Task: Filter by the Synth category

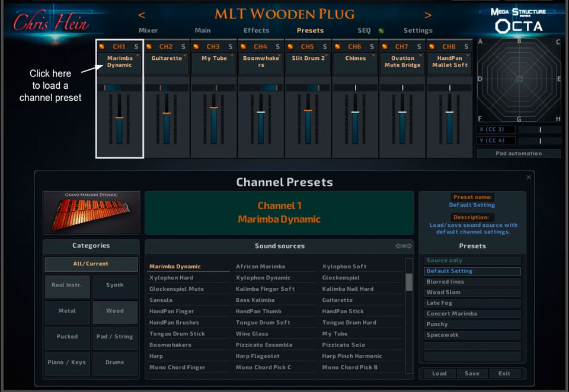Action: pos(114,285)
